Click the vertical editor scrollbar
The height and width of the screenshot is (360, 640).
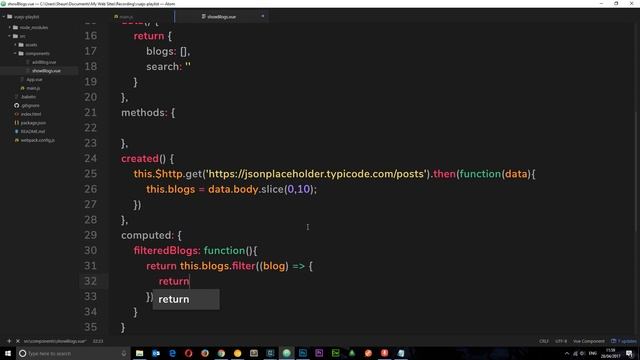[x=637, y=171]
